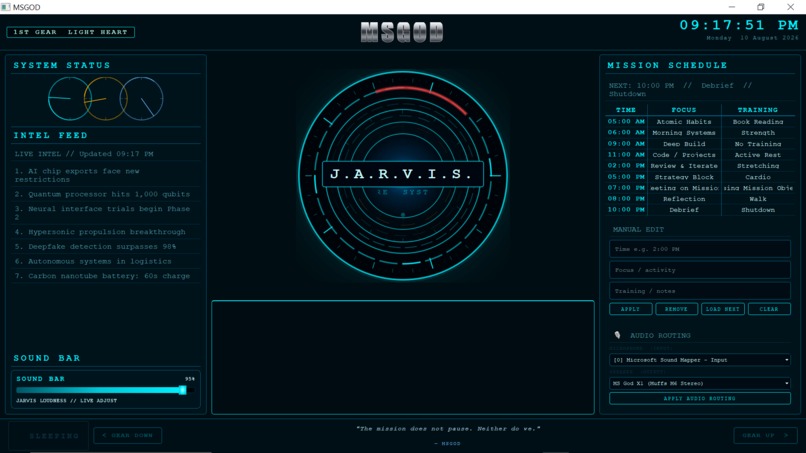Click the Training column header
This screenshot has width=806, height=453.
coord(758,110)
